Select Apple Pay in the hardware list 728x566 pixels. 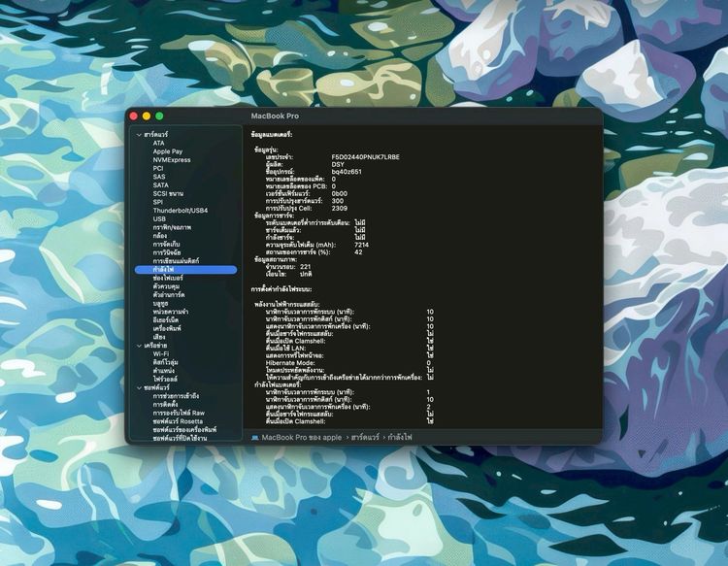[x=168, y=151]
